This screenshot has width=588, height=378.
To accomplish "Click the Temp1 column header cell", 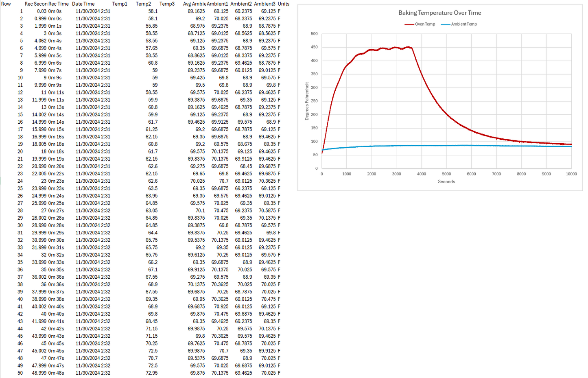I will [120, 4].
